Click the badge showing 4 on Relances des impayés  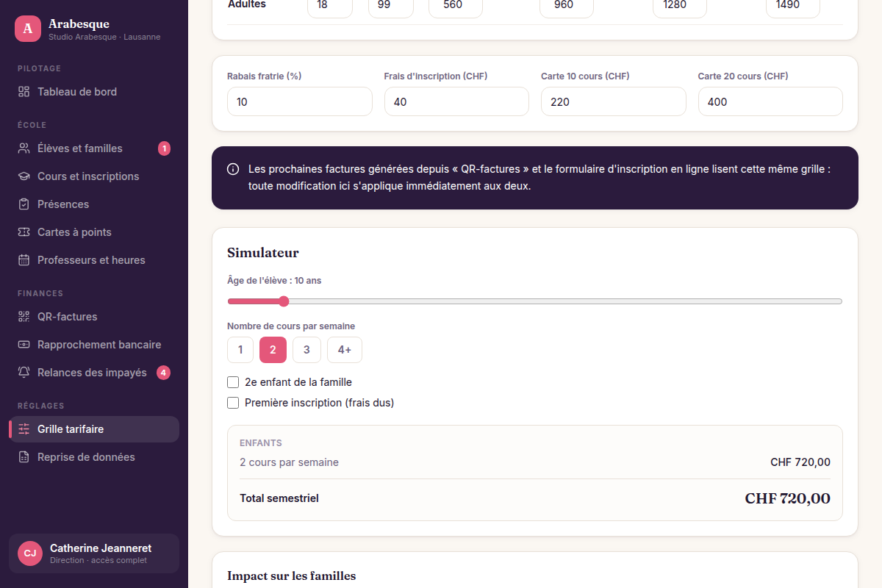click(164, 373)
